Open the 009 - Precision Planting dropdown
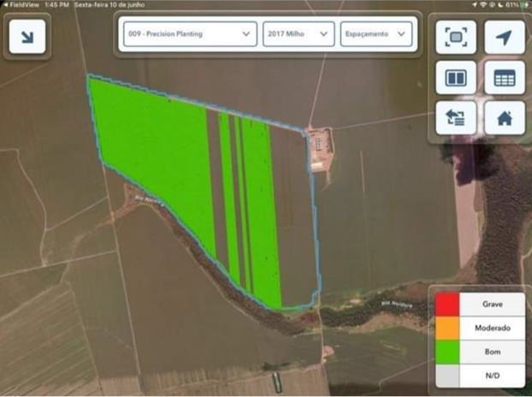 click(x=189, y=33)
